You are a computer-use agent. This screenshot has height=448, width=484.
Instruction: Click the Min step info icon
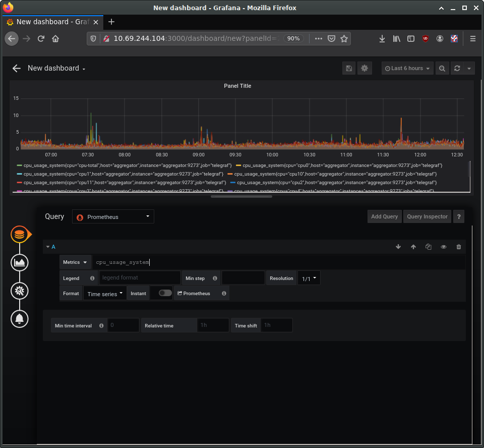(x=215, y=278)
